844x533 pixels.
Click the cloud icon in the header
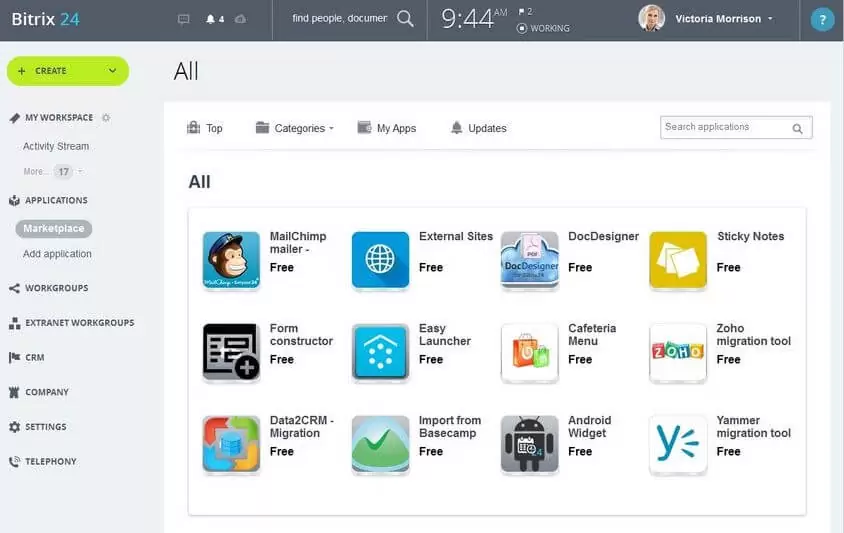tap(241, 19)
